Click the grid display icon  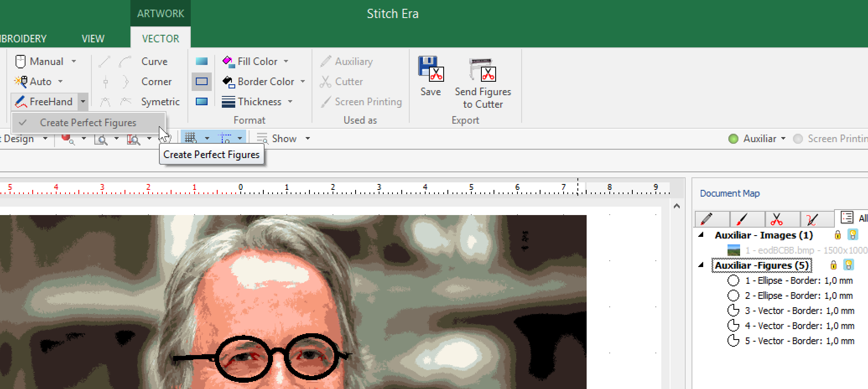pos(191,138)
